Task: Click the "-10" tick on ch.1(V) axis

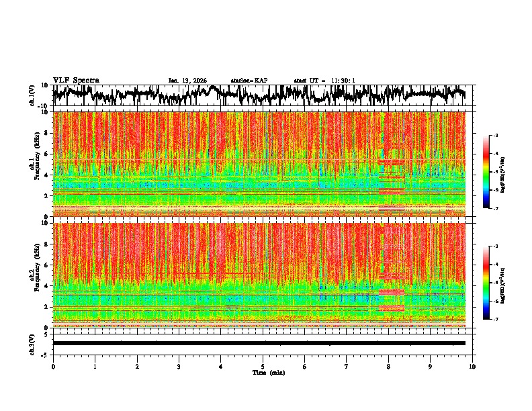Action: [x=44, y=105]
